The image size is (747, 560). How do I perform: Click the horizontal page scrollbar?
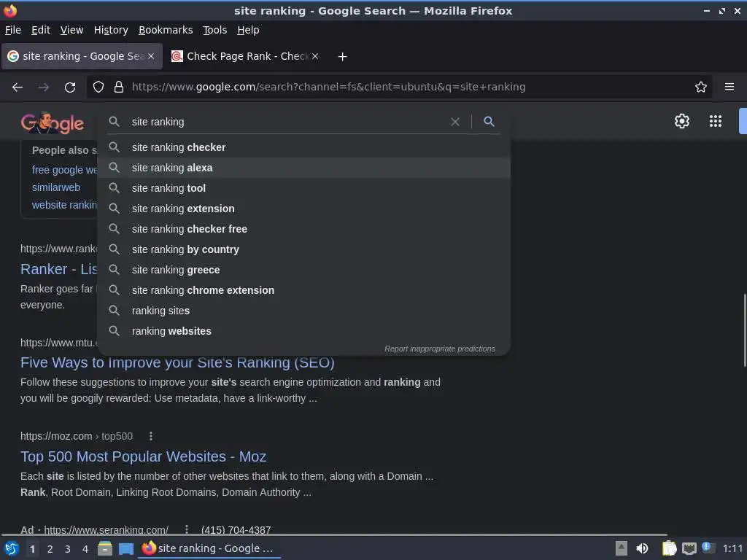pyautogui.click(x=334, y=534)
